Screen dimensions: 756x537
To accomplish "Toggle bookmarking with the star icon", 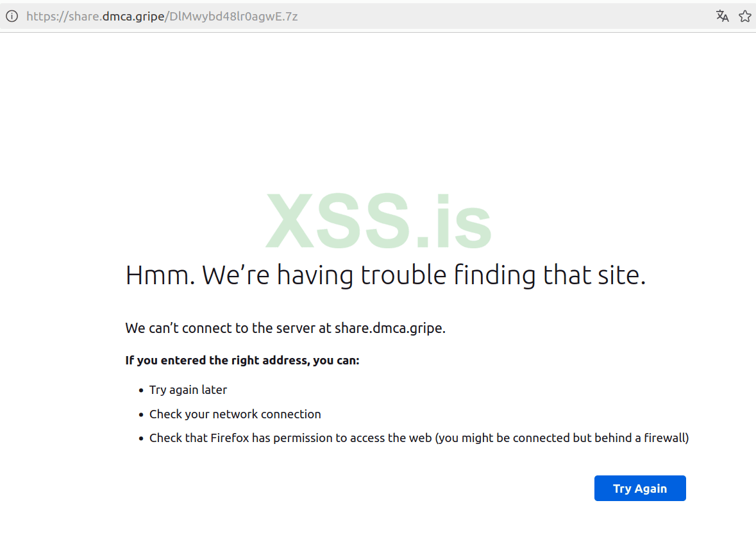I will pos(744,15).
